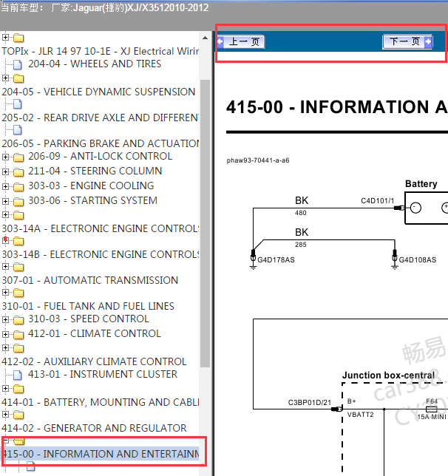Select 211-04 - STEERING COLUMN item
Viewport: 448px width, 476px height.
(95, 171)
